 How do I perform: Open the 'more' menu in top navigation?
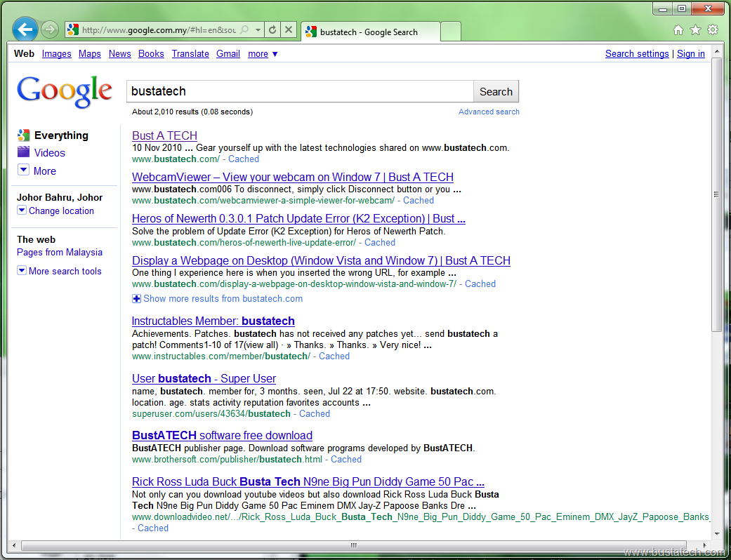point(263,54)
